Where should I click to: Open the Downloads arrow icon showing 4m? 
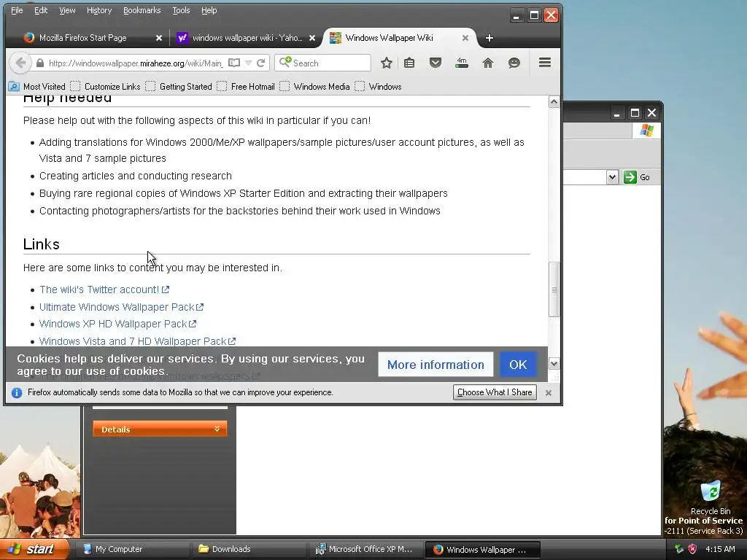click(462, 63)
